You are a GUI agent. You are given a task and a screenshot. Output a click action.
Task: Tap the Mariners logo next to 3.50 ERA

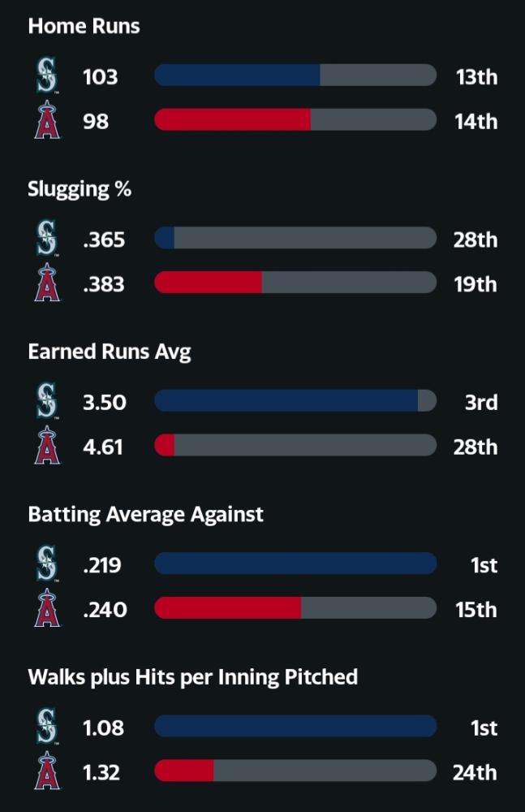[x=46, y=401]
